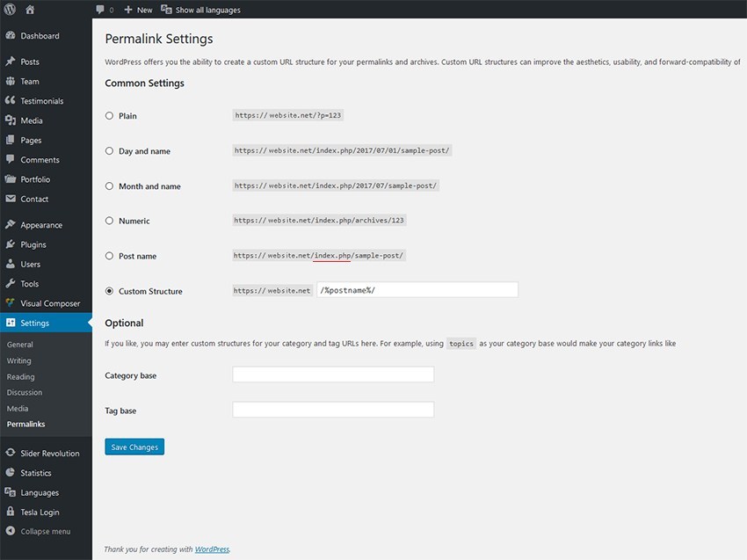Screen dimensions: 747x560
Task: Click the Testimonials quote icon
Action: click(x=10, y=100)
